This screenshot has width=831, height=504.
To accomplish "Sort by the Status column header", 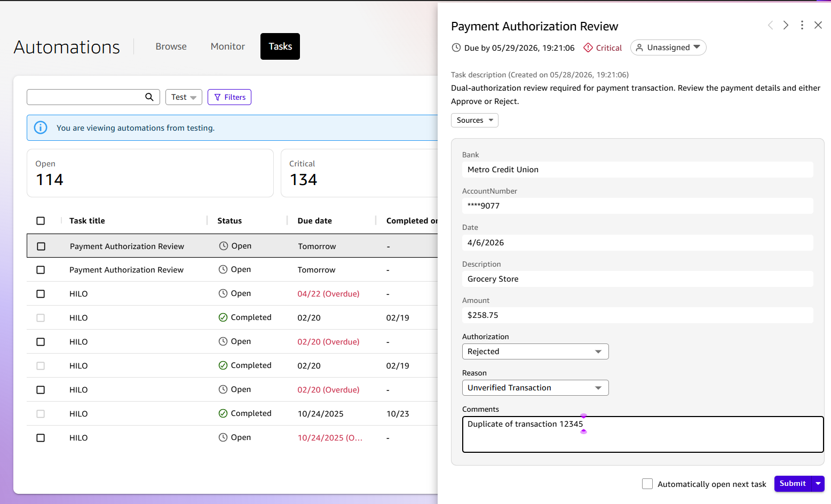I will pos(229,221).
